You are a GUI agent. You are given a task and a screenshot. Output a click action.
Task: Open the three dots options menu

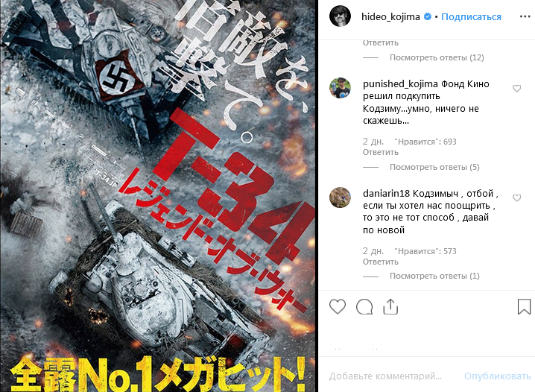[525, 16]
